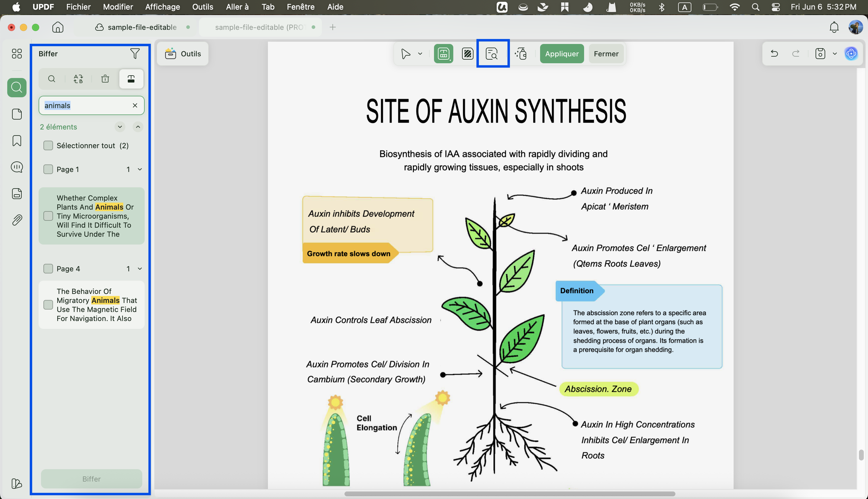Image resolution: width=868 pixels, height=499 pixels.
Task: Click the filter funnel icon in Biffer panel
Action: coord(135,54)
